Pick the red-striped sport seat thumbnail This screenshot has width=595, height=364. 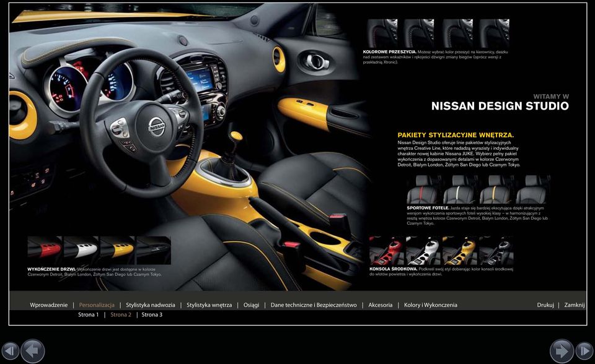pos(423,189)
